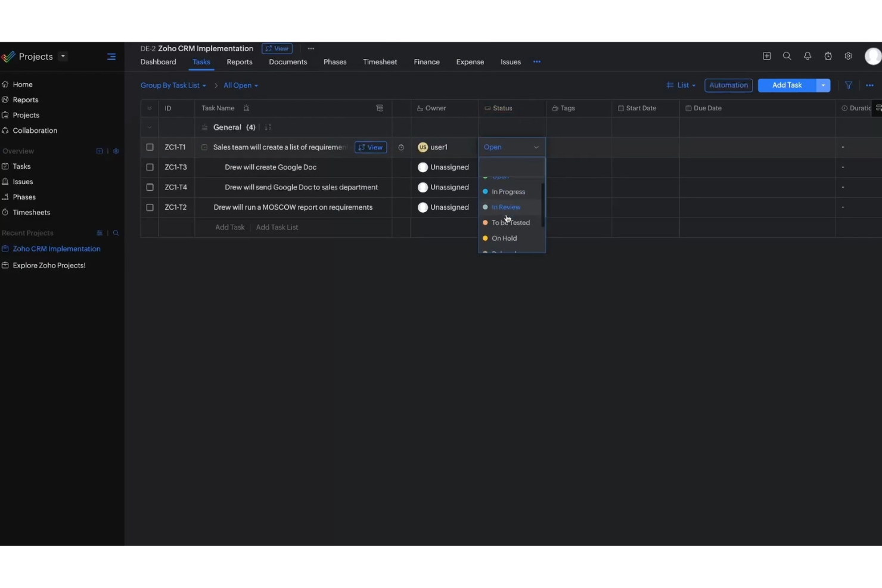This screenshot has width=882, height=588.
Task: Click the Zoho Projects logo
Action: pyautogui.click(x=8, y=57)
